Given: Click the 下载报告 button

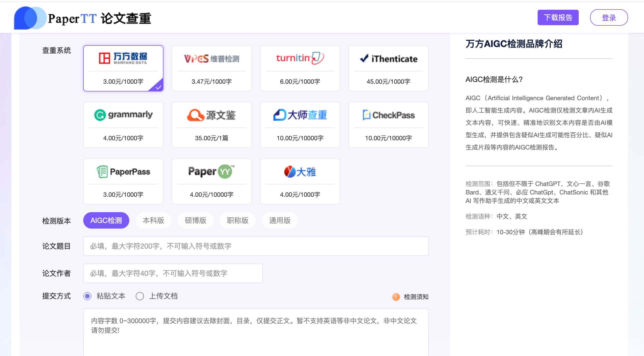Looking at the screenshot, I should (558, 17).
